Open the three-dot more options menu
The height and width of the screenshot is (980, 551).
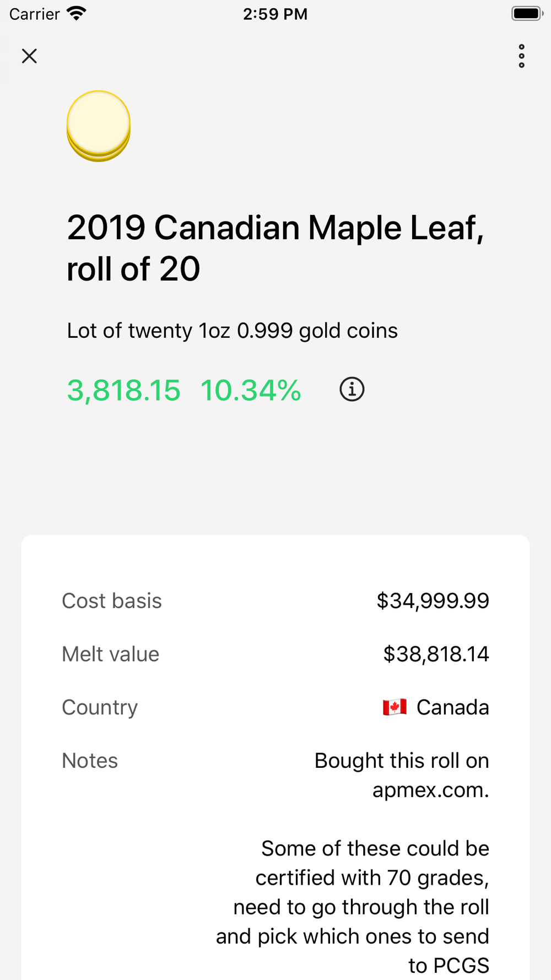(521, 56)
